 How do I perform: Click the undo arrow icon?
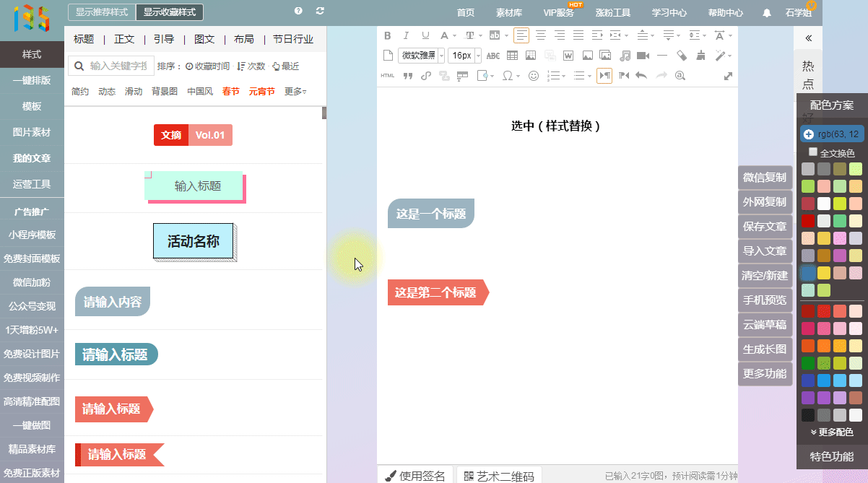(x=641, y=76)
